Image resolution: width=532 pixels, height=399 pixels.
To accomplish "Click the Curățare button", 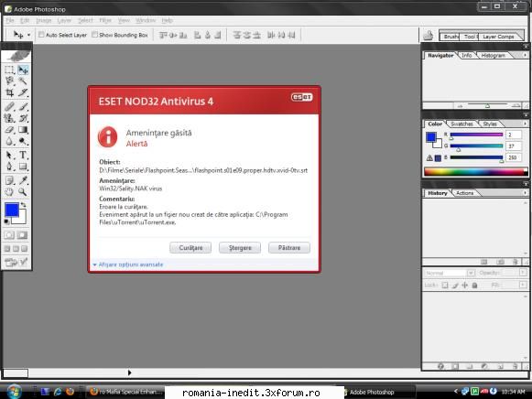I will (190, 248).
